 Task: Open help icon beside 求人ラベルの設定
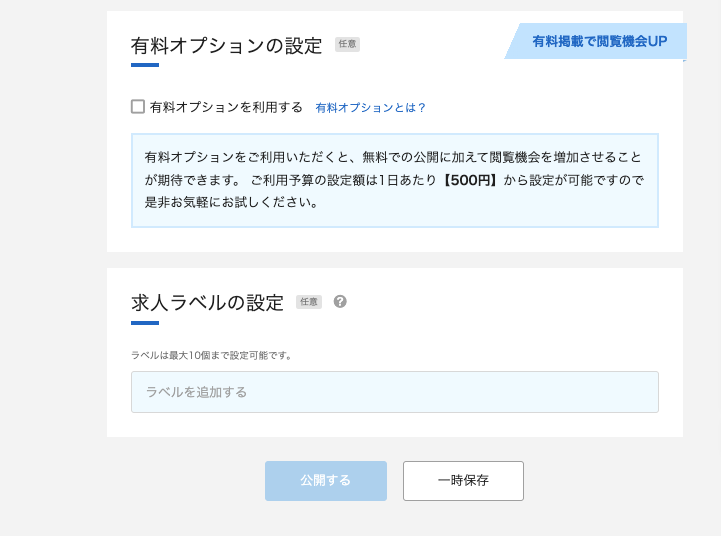click(x=340, y=301)
